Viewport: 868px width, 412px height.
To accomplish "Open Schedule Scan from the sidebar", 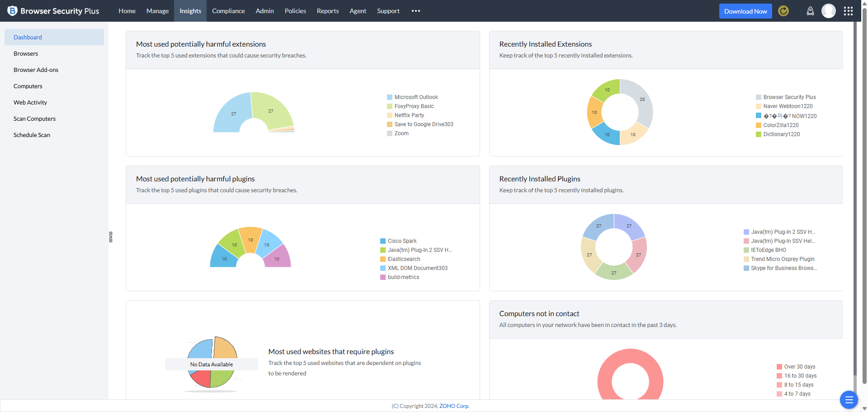I will click(x=32, y=135).
